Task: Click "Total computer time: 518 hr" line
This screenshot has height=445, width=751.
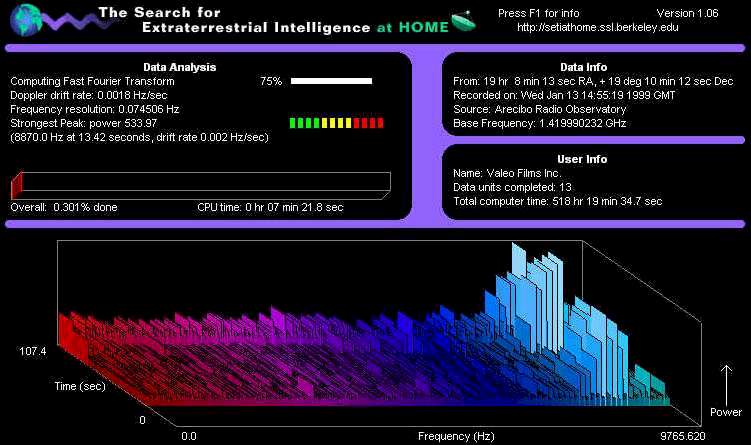Action: pos(558,201)
